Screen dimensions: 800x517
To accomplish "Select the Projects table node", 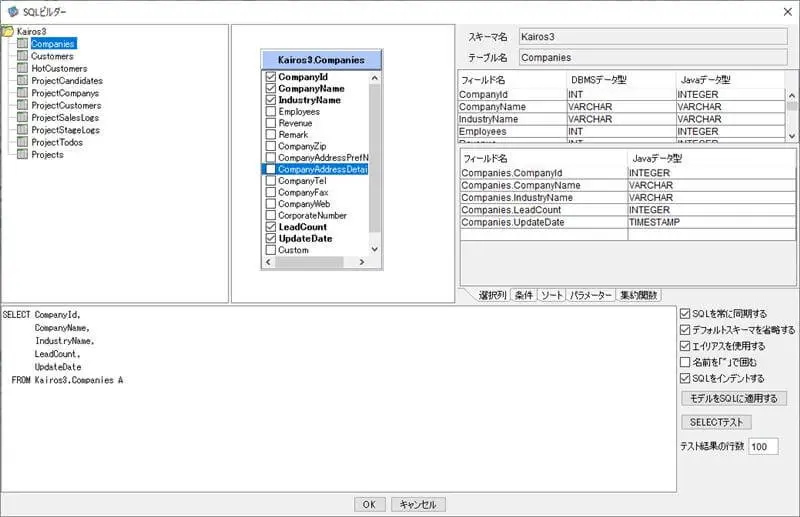I will (x=47, y=155).
